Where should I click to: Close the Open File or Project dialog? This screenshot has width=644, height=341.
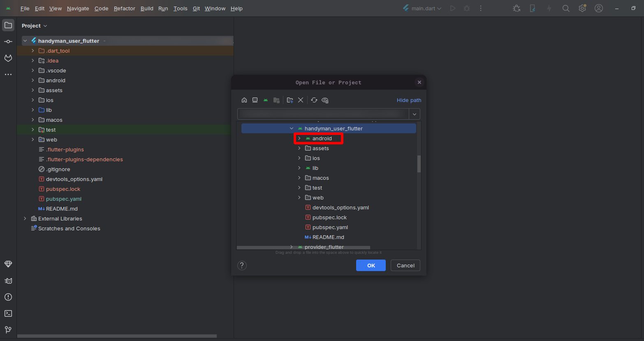point(419,82)
